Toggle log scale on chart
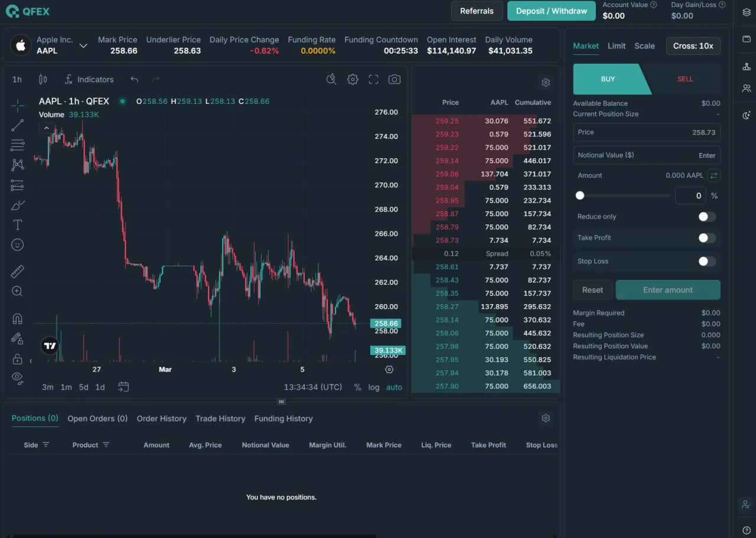Screen dimensions: 756x538 point(374,387)
